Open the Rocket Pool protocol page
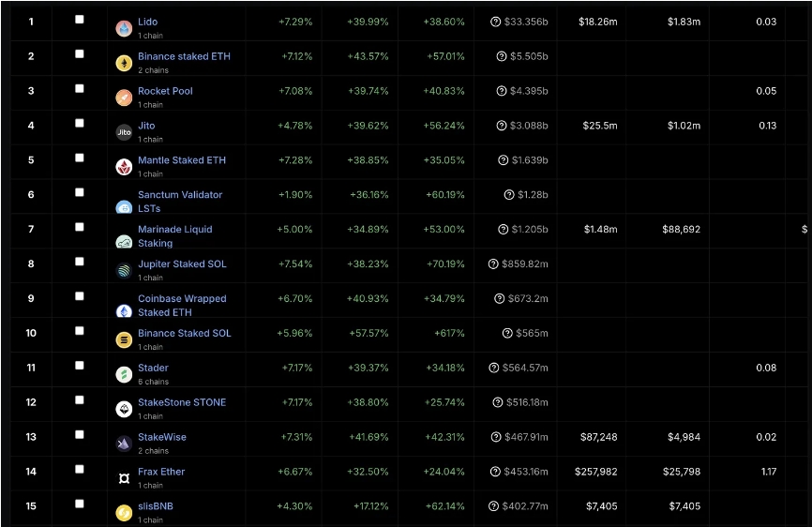Image resolution: width=812 pixels, height=527 pixels. click(x=165, y=91)
